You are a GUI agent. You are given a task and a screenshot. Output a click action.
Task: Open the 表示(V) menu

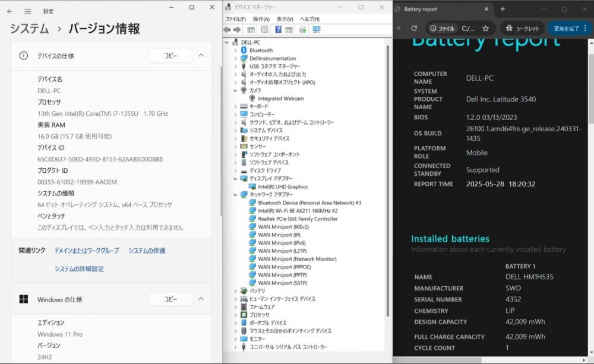click(x=285, y=19)
